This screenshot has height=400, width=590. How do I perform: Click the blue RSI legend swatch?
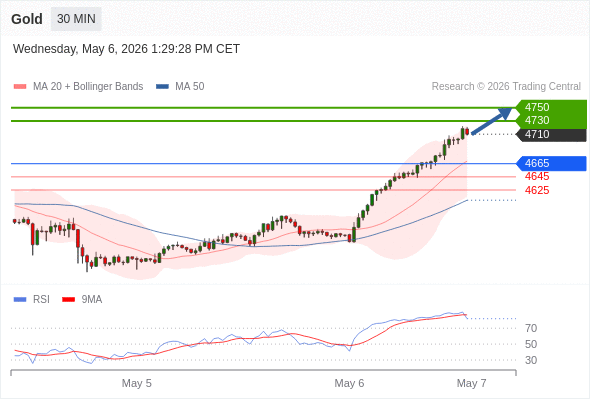click(x=20, y=300)
